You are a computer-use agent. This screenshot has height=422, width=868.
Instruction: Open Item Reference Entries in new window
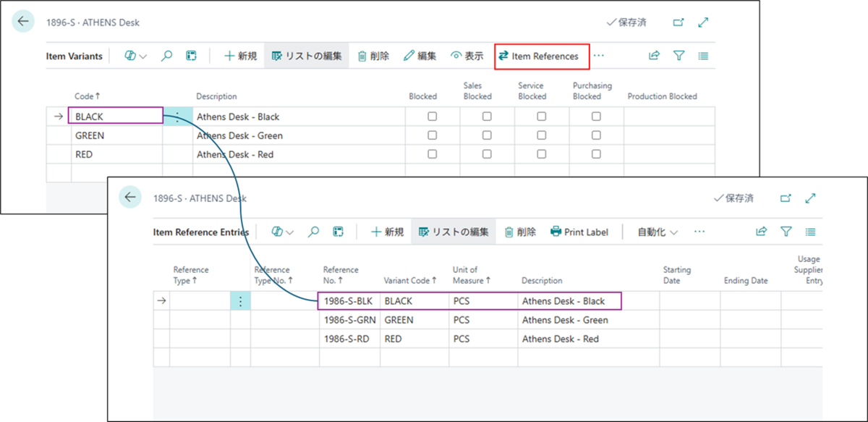[x=786, y=198]
